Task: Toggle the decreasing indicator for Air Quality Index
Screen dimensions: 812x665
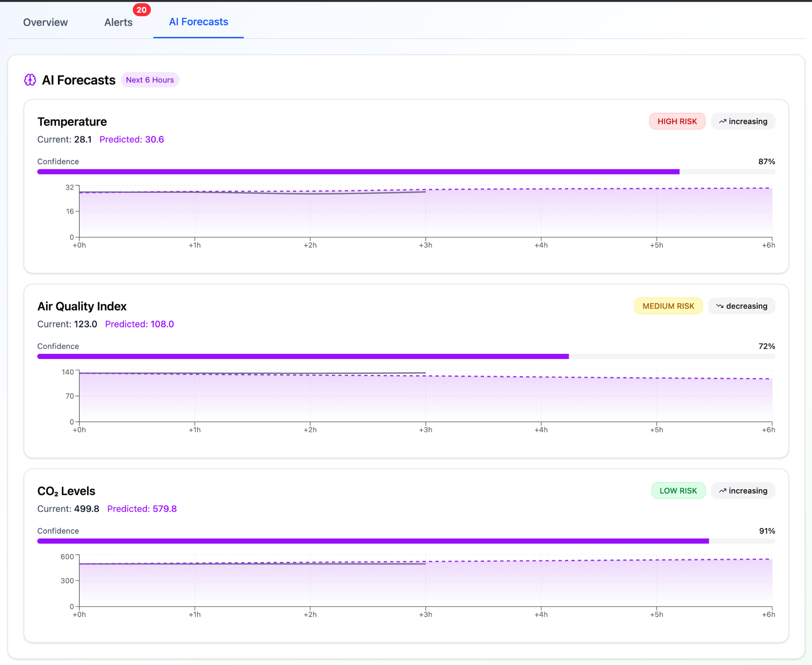Action: pyautogui.click(x=741, y=306)
